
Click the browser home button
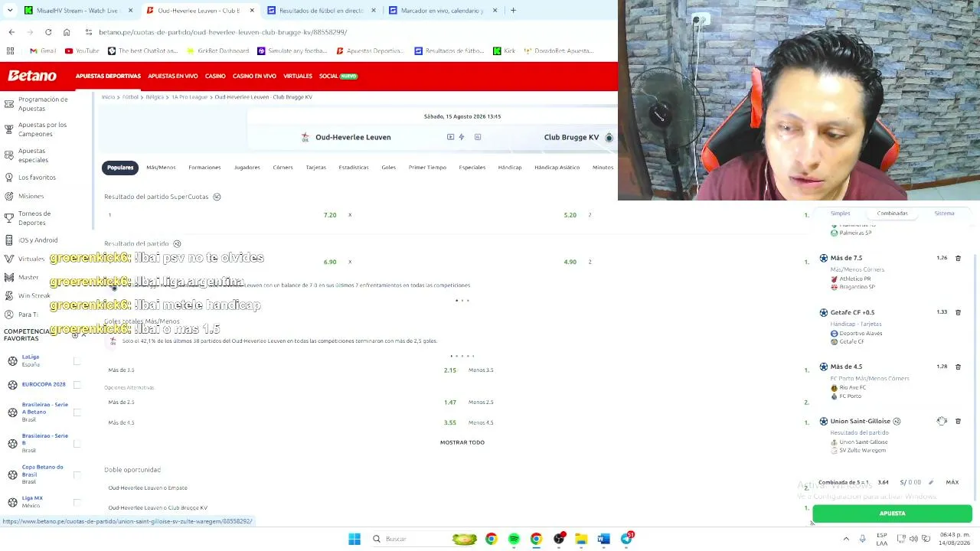[x=67, y=32]
